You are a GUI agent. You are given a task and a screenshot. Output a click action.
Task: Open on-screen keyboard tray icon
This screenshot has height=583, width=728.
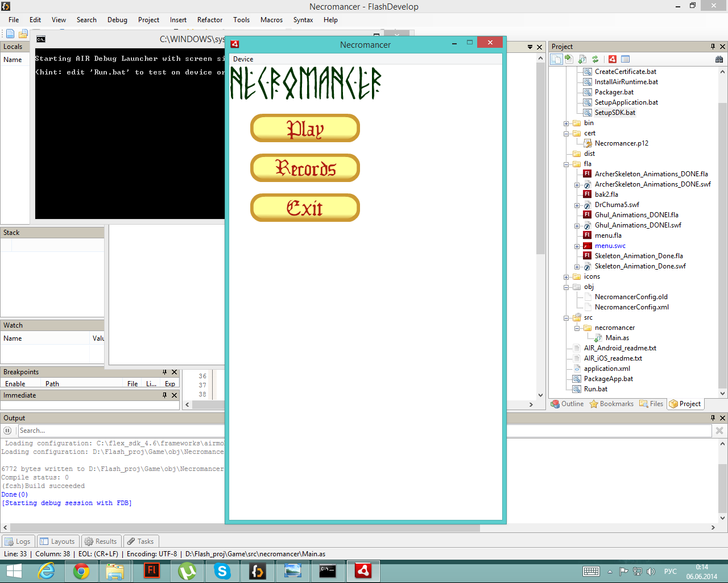pos(591,572)
